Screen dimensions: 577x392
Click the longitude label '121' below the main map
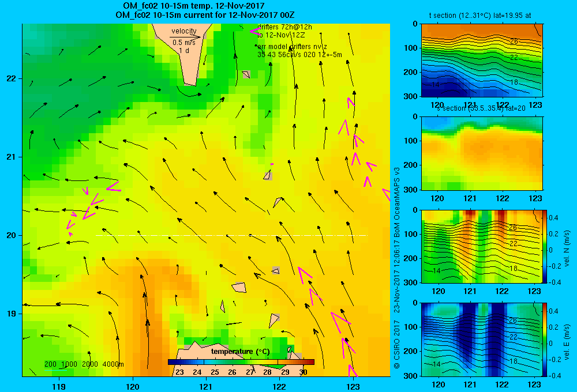tap(206, 386)
